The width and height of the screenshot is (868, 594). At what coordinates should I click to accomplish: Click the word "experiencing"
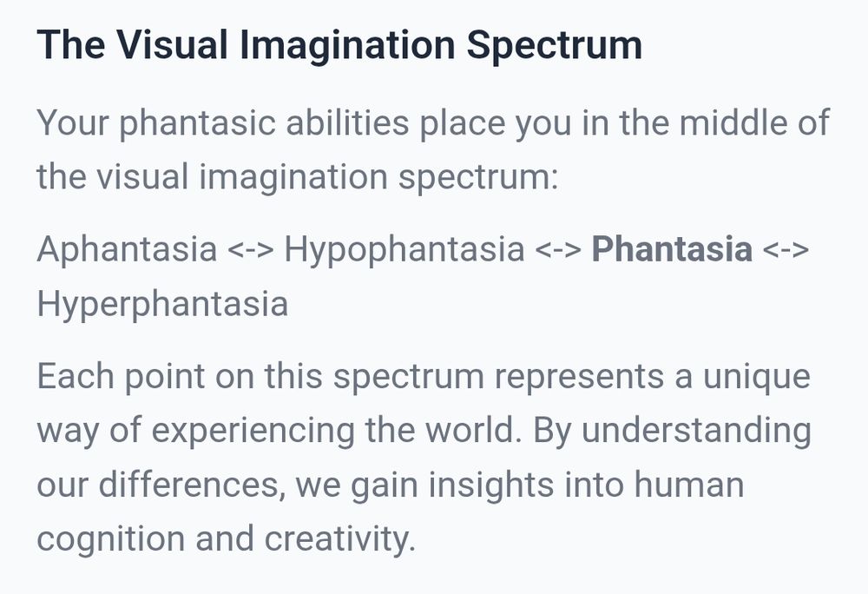[x=253, y=432]
